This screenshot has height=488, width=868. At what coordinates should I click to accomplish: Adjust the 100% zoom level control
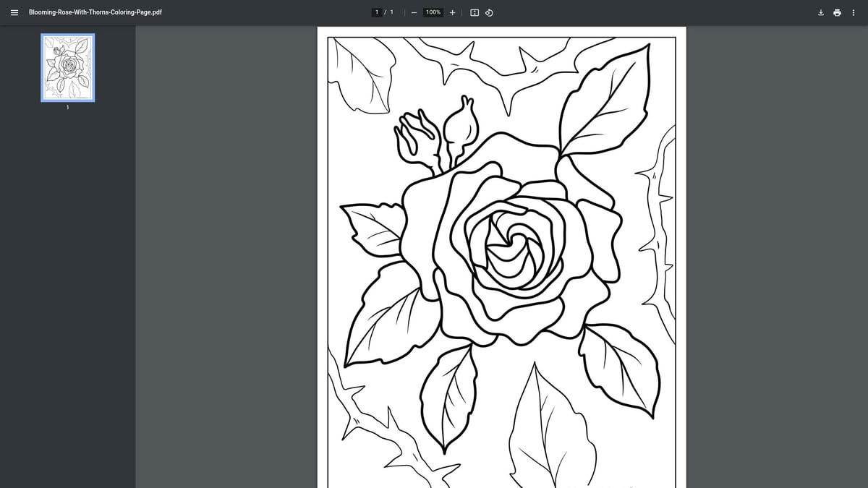tap(432, 12)
